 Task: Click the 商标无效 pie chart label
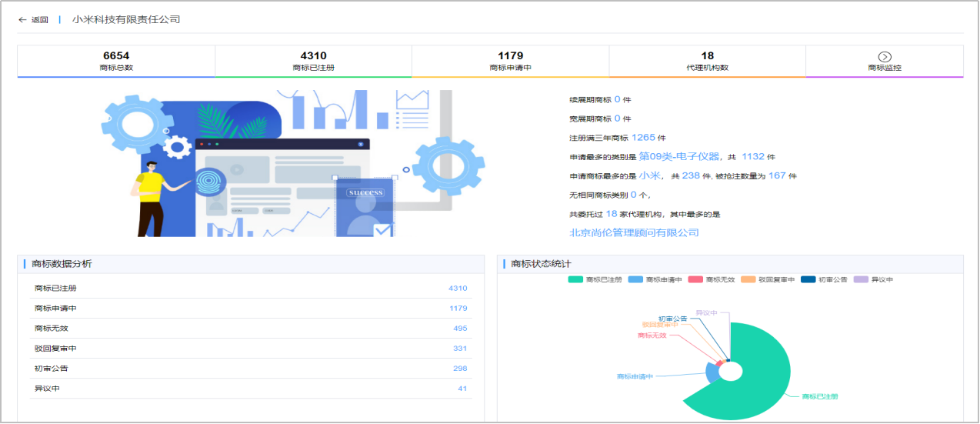[652, 336]
